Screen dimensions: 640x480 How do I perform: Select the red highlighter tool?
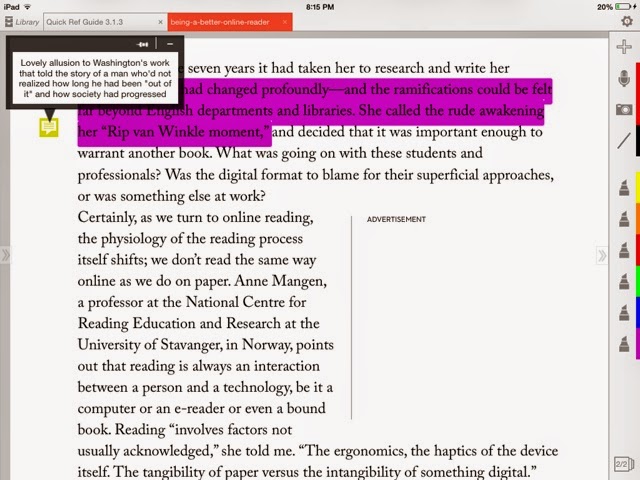point(624,250)
